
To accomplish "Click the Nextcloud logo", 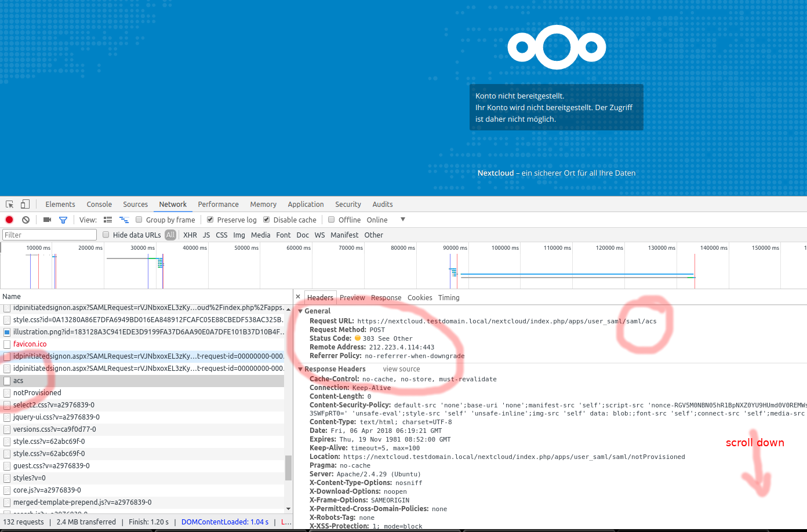I will point(557,47).
